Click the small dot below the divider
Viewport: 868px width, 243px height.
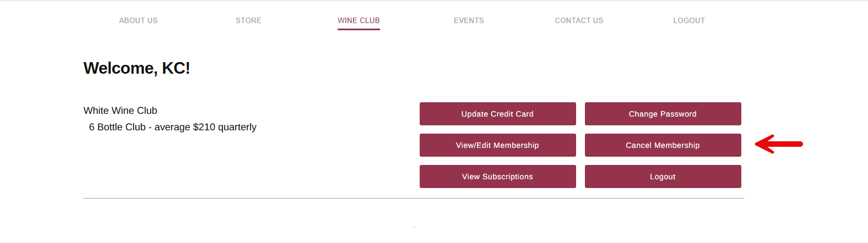[414, 227]
